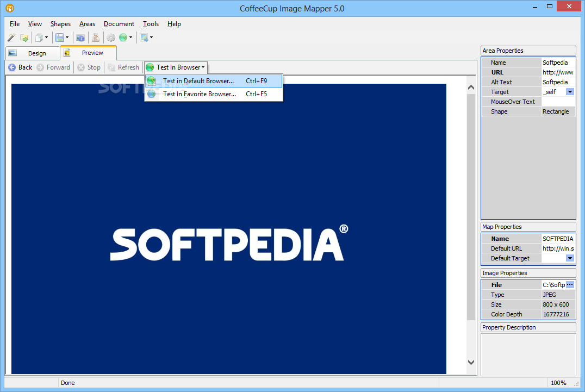Click the Stop button
The image size is (585, 392).
pos(89,67)
